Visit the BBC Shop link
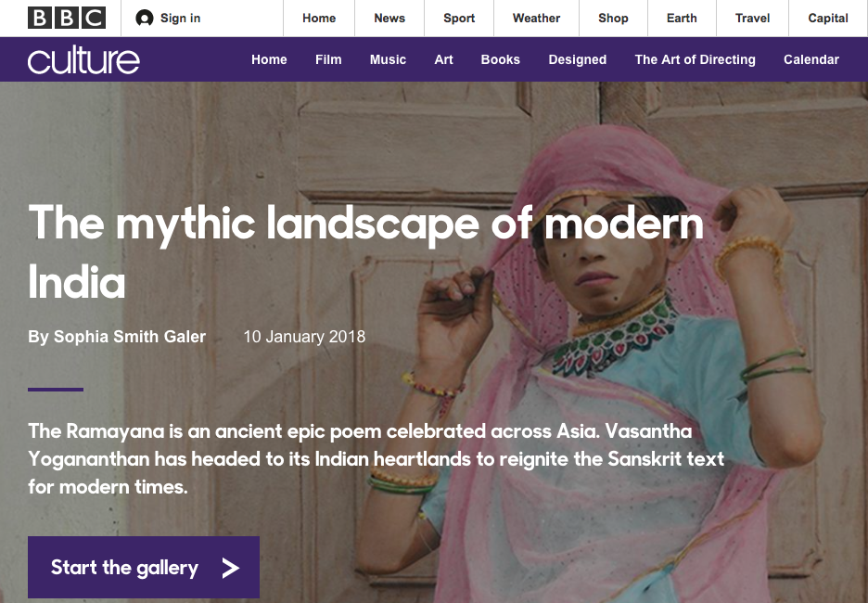The width and height of the screenshot is (868, 603). point(613,18)
